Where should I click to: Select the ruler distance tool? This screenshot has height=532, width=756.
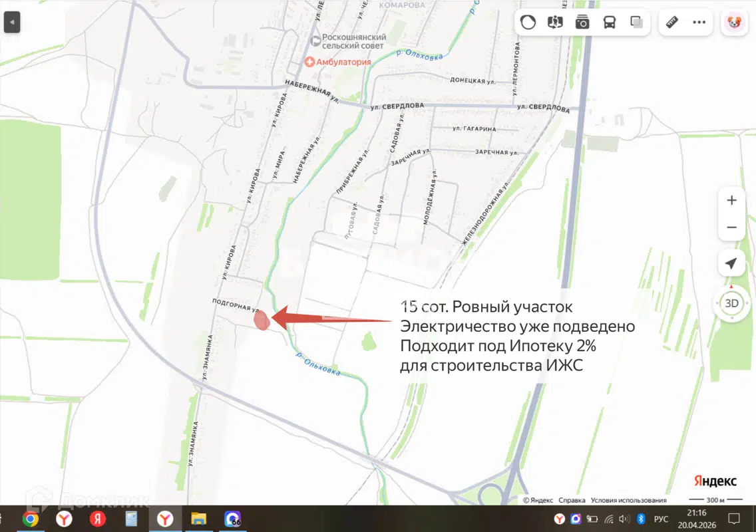click(671, 22)
